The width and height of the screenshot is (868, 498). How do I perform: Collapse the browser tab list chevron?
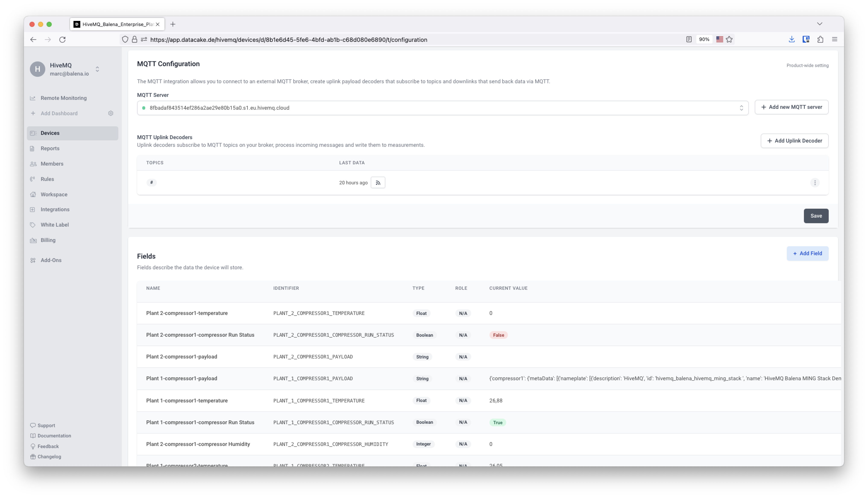coord(820,24)
